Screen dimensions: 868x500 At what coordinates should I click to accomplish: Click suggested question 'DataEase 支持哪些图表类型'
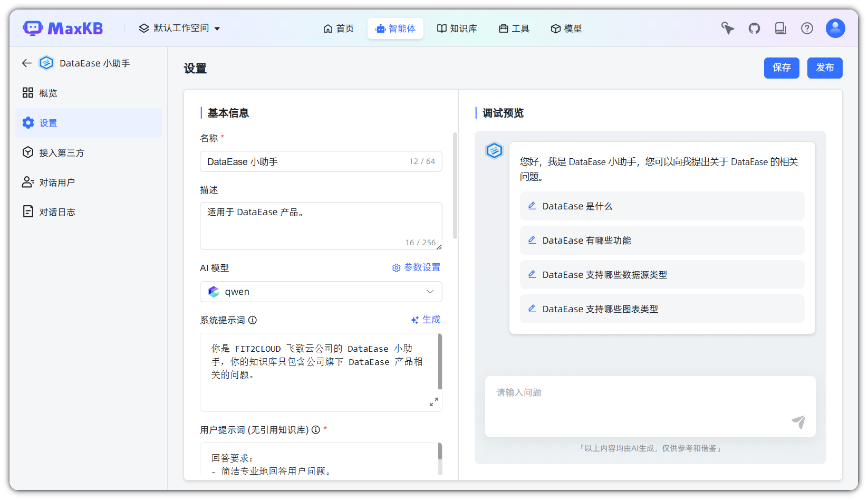pyautogui.click(x=662, y=309)
